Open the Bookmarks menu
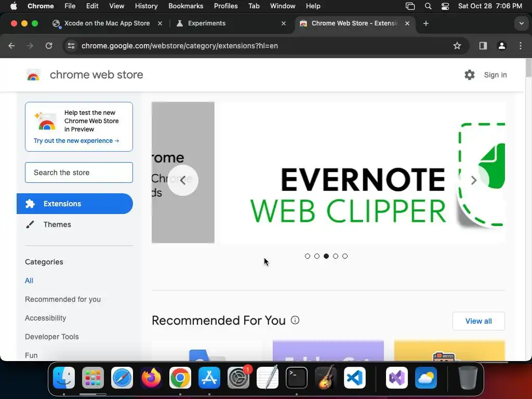532x399 pixels. tap(185, 6)
